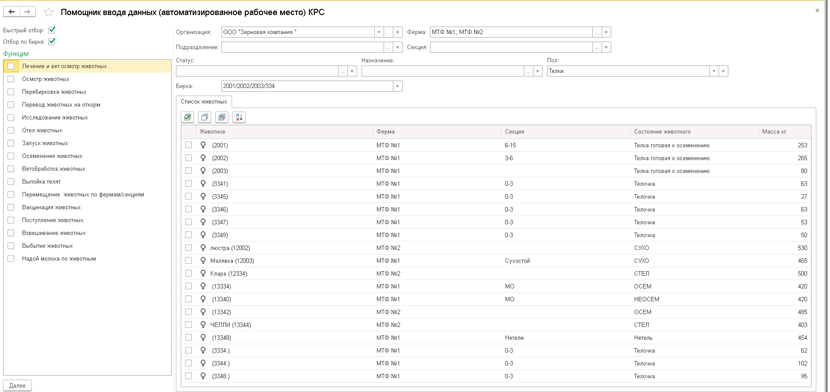
Task: Click into the Секция input field
Action: pyautogui.click(x=511, y=47)
